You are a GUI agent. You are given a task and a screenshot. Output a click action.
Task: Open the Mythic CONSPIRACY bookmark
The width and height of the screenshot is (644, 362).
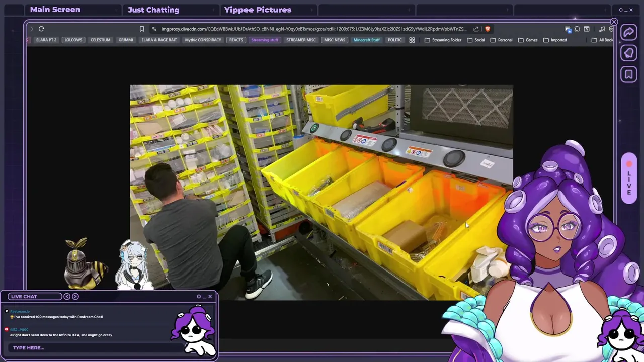point(203,40)
